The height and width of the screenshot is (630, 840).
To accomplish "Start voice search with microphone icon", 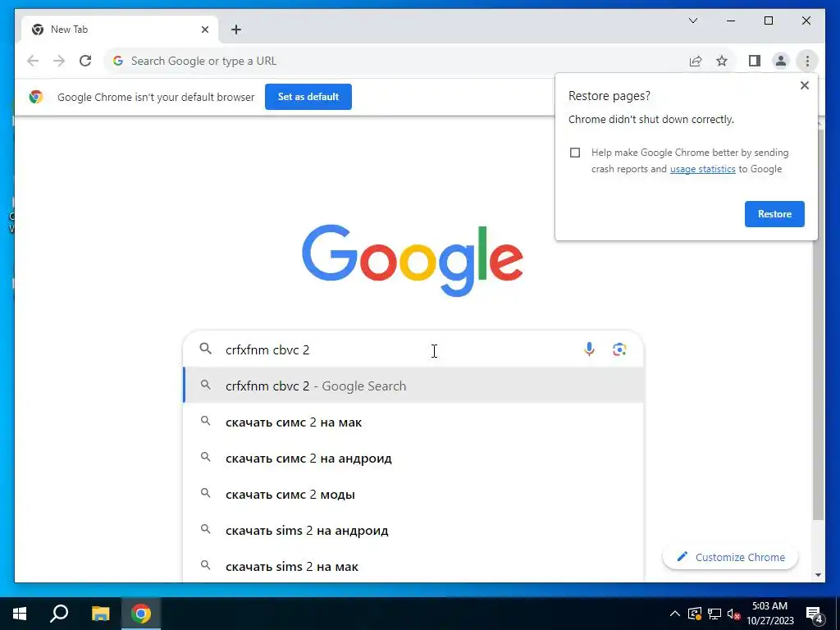I will 589,349.
